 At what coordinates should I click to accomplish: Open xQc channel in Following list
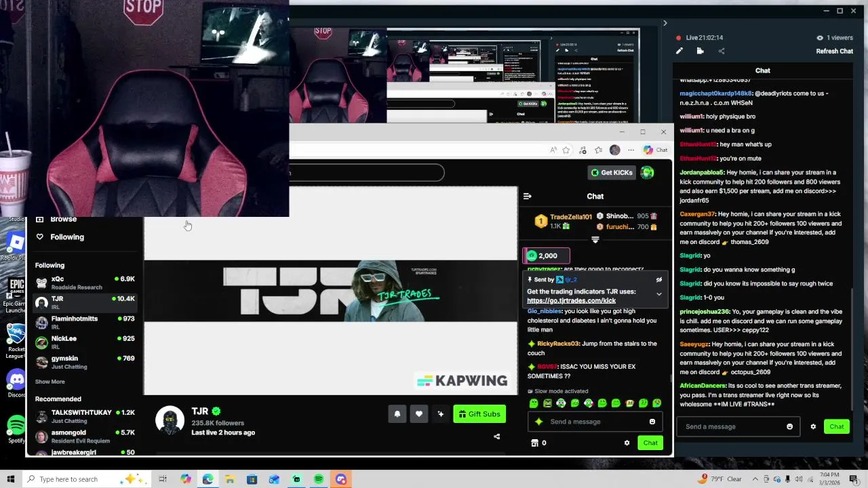(x=85, y=283)
